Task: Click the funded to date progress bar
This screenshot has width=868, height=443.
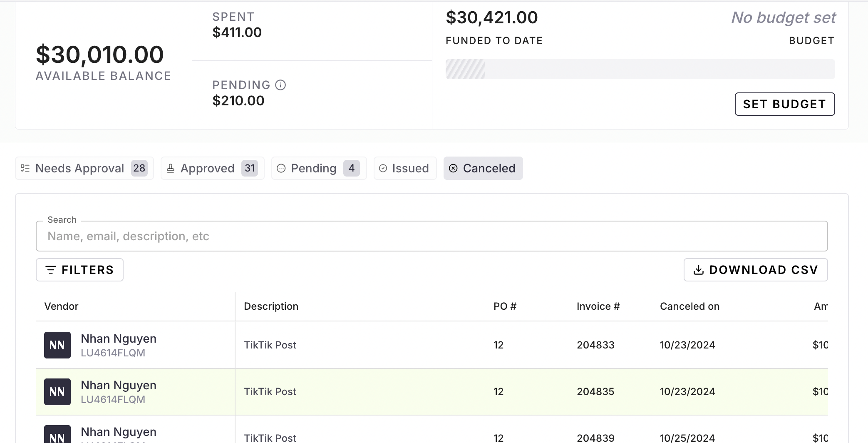Action: (x=640, y=69)
